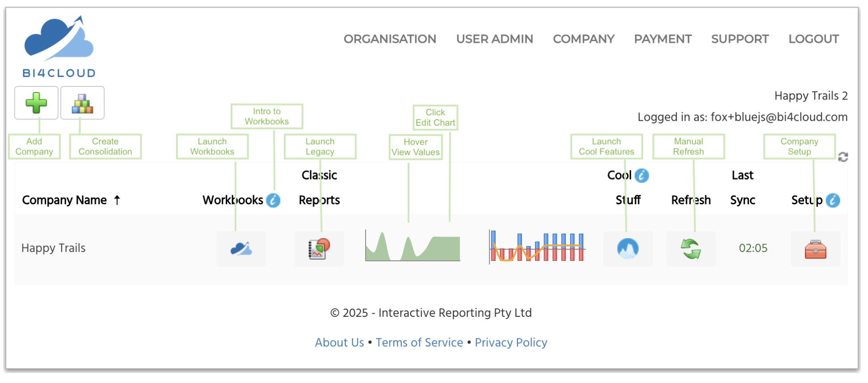The width and height of the screenshot is (868, 383).
Task: Click the green plus Add Company icon
Action: click(x=36, y=103)
